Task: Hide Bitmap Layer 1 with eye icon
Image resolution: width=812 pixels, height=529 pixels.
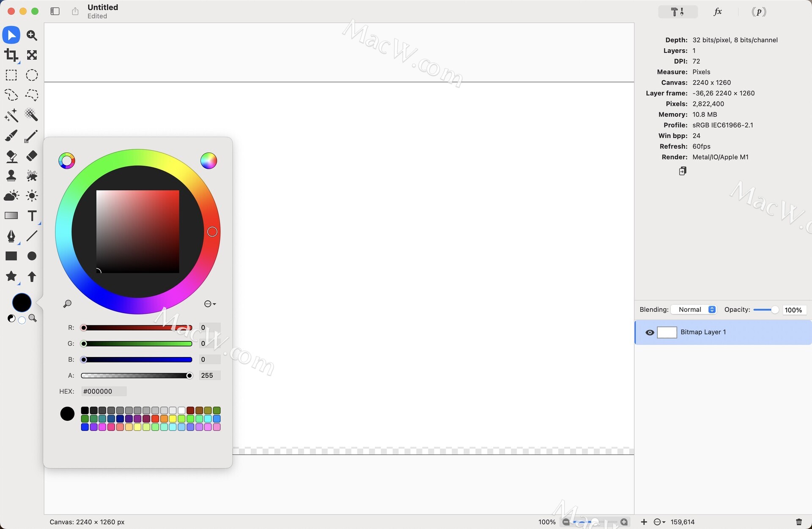Action: point(650,333)
